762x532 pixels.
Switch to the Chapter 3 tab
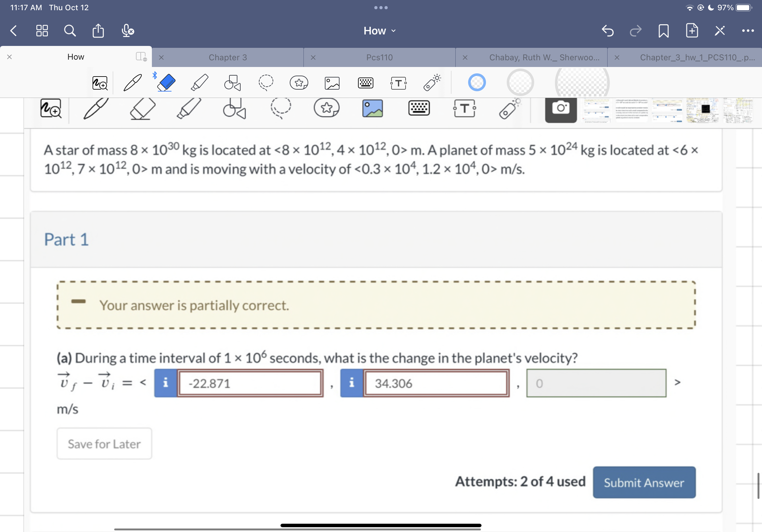pyautogui.click(x=228, y=57)
